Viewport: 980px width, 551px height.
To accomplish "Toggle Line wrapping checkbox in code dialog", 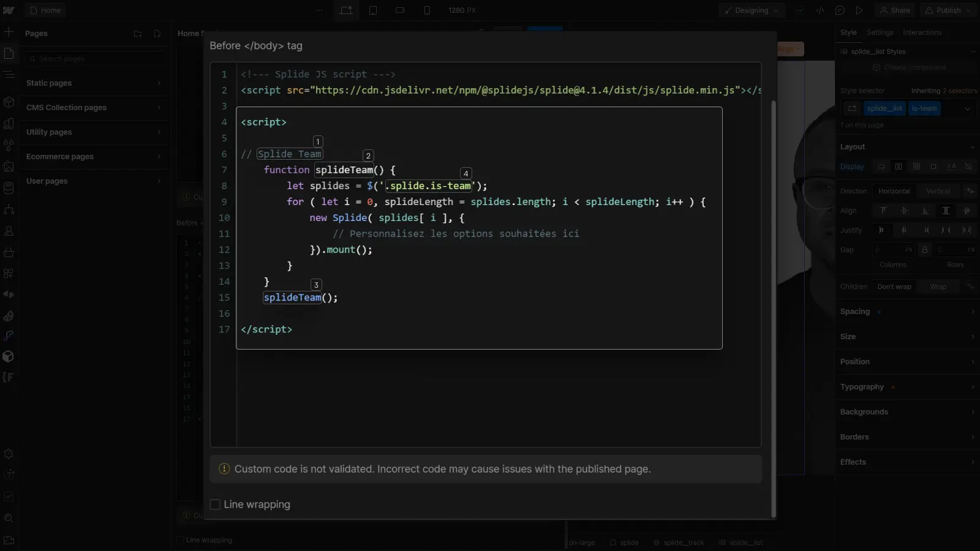I will 215,504.
